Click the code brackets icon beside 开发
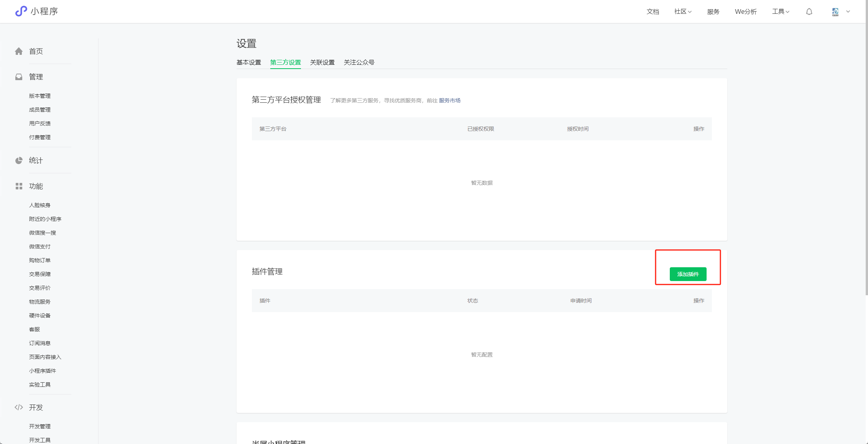The image size is (868, 444). tap(19, 407)
